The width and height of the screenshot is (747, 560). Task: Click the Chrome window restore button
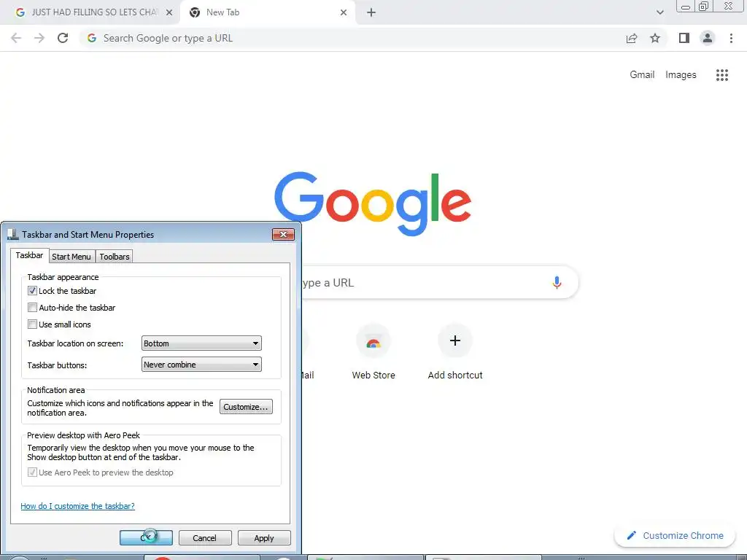[x=704, y=6]
